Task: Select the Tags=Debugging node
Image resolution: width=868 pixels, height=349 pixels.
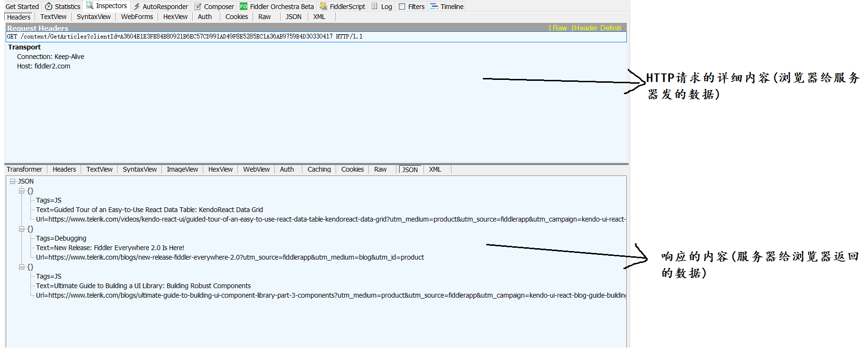Action: pos(61,238)
